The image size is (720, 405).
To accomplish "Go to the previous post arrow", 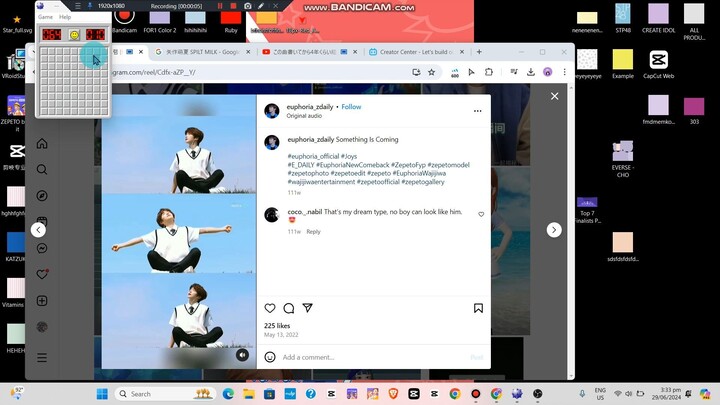I will [x=39, y=230].
